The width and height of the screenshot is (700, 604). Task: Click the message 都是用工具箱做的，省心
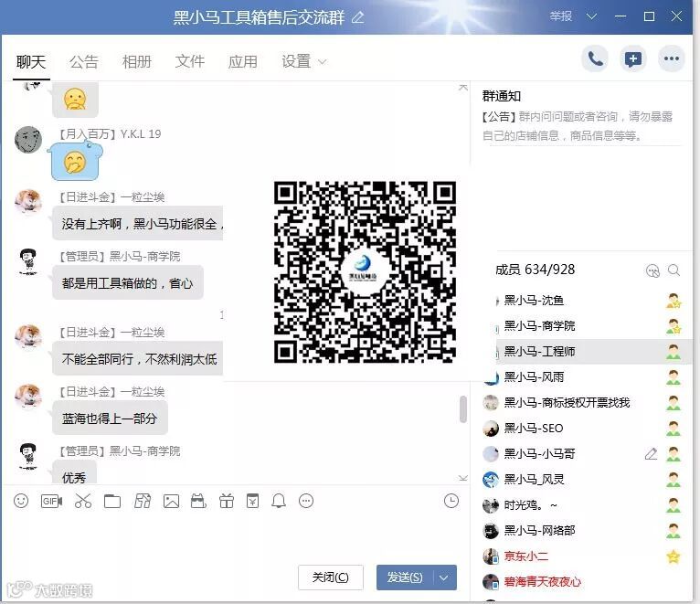coord(128,283)
